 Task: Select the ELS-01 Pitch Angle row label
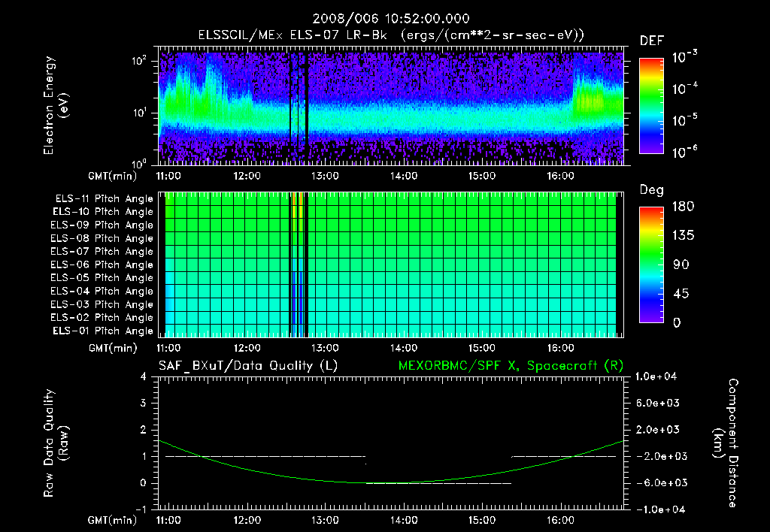coord(103,331)
